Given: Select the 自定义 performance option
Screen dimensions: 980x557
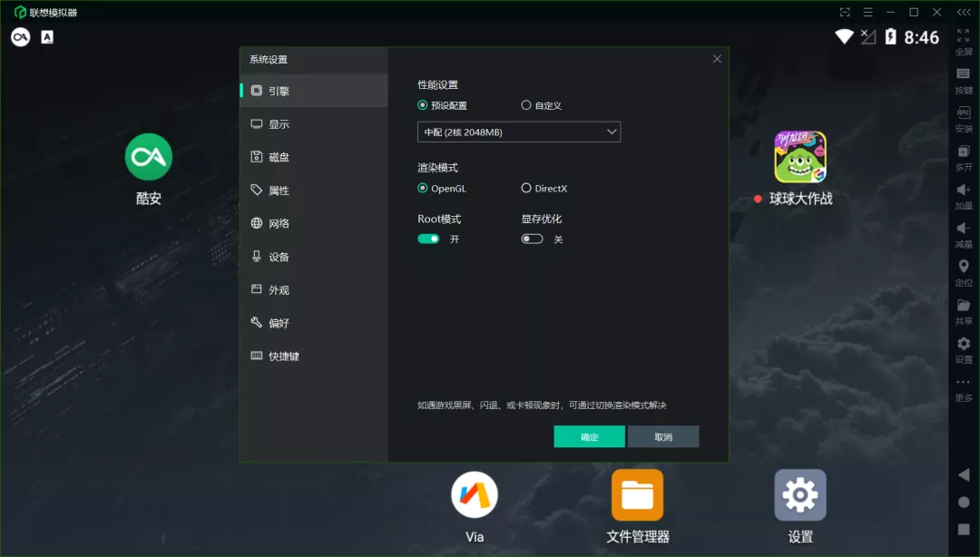Looking at the screenshot, I should coord(524,105).
